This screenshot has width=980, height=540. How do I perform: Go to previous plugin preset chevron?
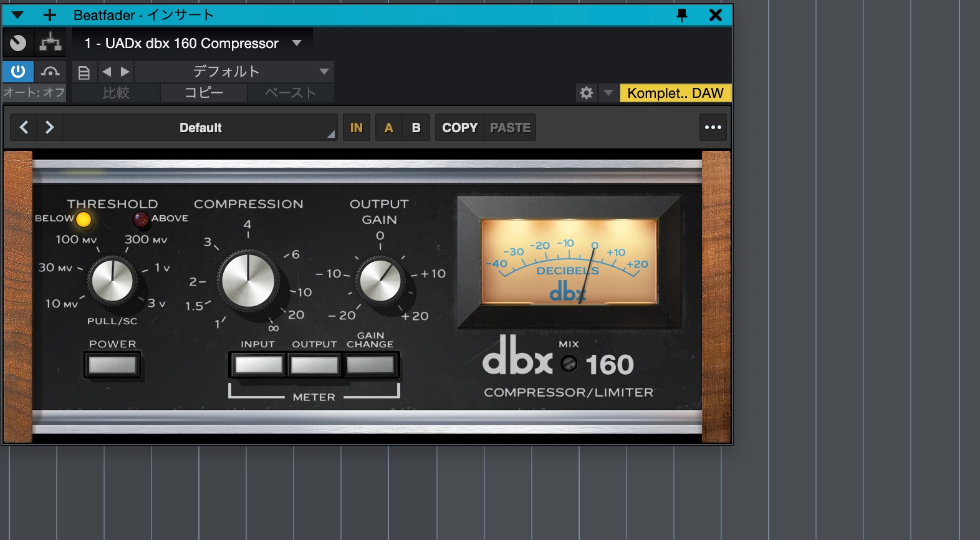point(24,128)
